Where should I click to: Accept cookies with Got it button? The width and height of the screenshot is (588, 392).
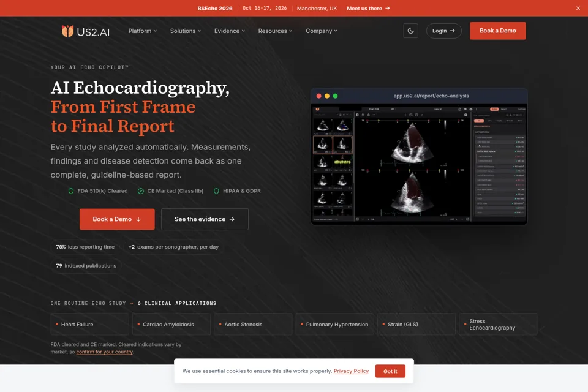pos(390,371)
